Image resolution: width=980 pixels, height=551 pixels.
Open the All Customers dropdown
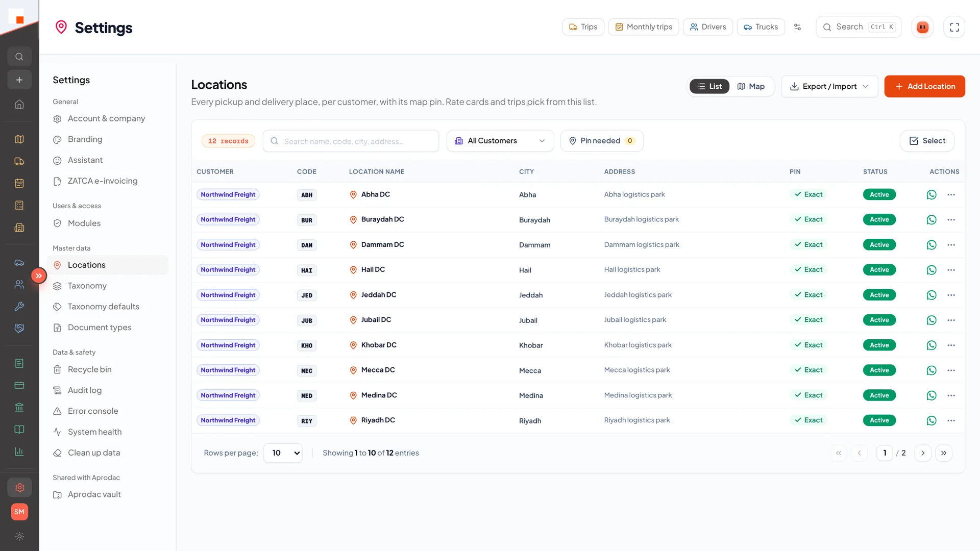500,141
